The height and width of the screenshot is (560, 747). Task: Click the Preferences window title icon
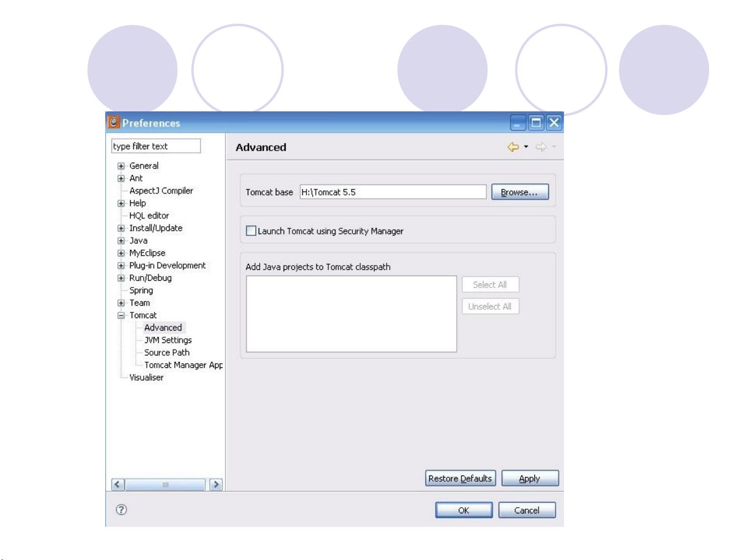(114, 122)
